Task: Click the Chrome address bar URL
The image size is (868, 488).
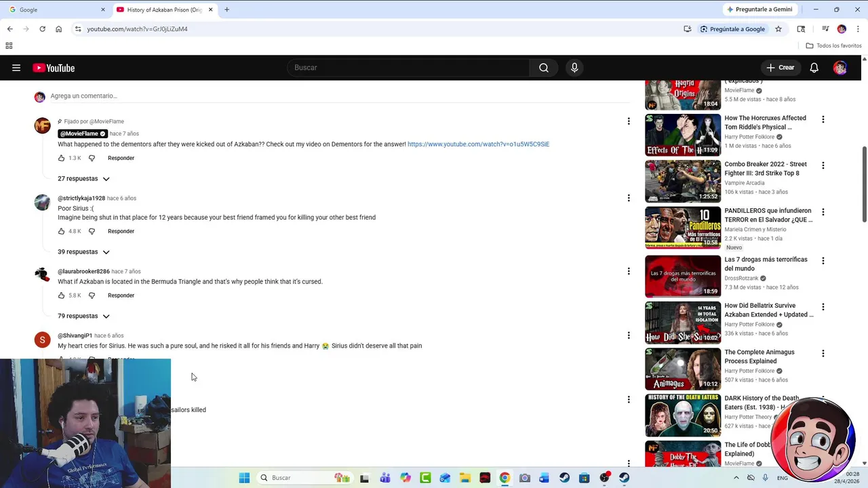Action: 137,29
